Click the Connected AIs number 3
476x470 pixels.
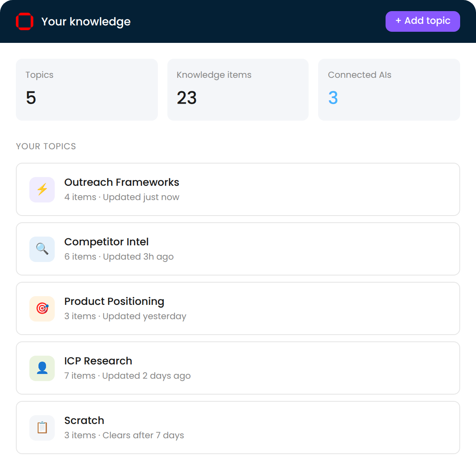(x=333, y=98)
